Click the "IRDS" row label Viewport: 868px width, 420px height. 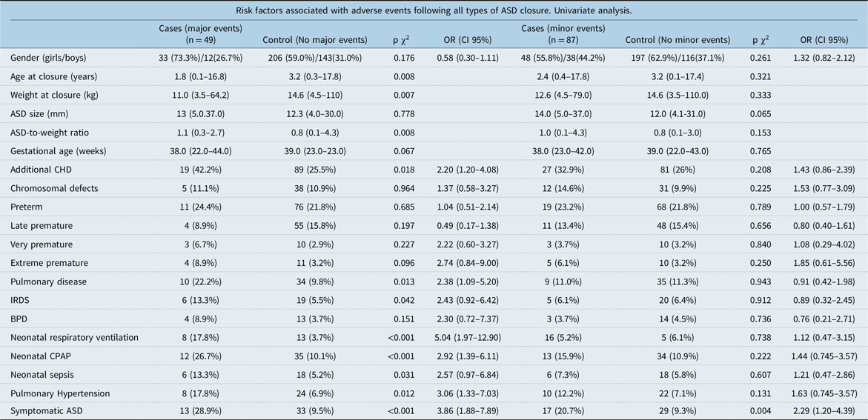point(23,300)
